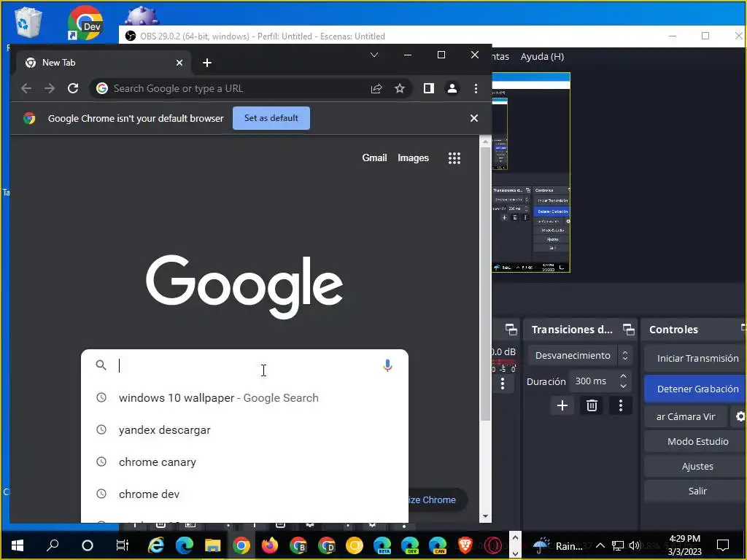Open Edge Canary from taskbar
This screenshot has width=747, height=560.
(438, 545)
